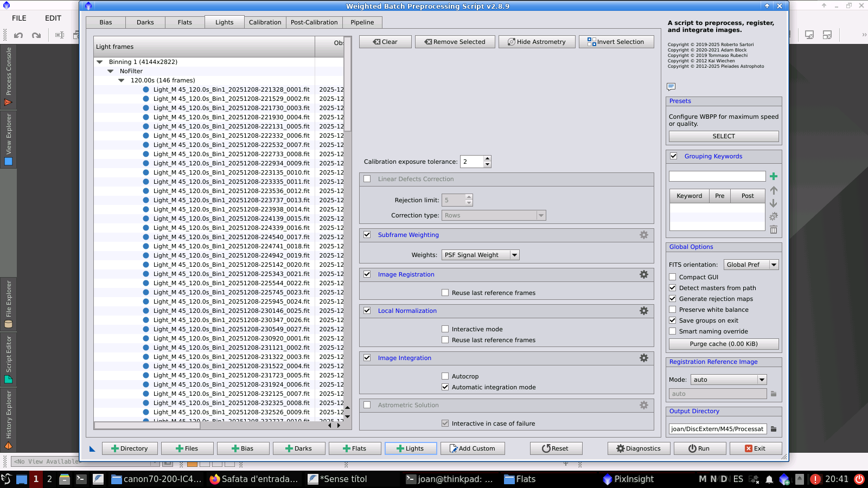Collapse the Binning 1 tree node
Viewport: 868px width, 488px height.
pyautogui.click(x=100, y=62)
